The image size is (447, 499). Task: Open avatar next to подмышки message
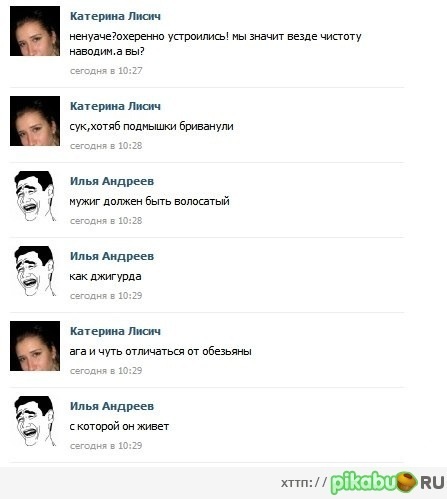click(x=35, y=121)
